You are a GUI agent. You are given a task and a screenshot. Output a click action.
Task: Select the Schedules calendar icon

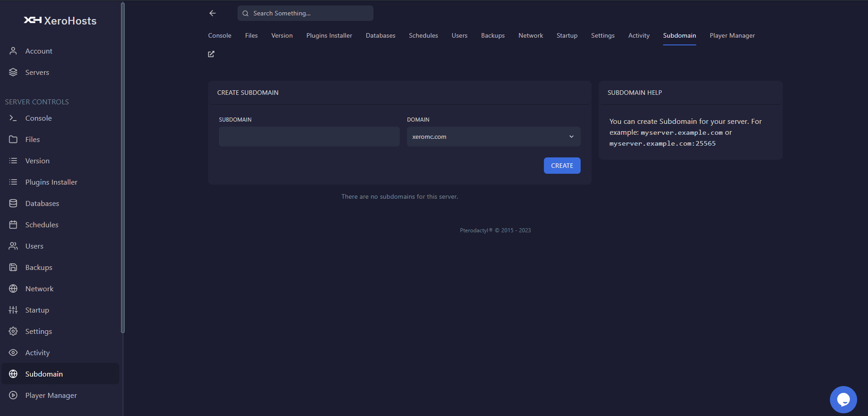click(x=13, y=225)
